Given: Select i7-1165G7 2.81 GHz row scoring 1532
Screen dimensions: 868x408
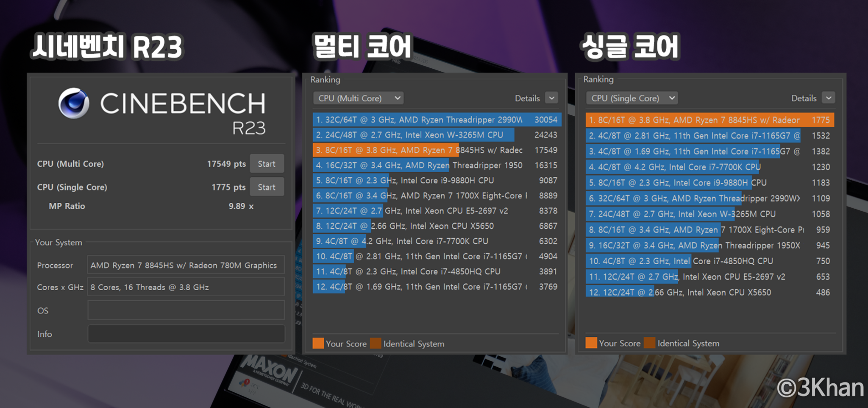Looking at the screenshot, I should 710,136.
